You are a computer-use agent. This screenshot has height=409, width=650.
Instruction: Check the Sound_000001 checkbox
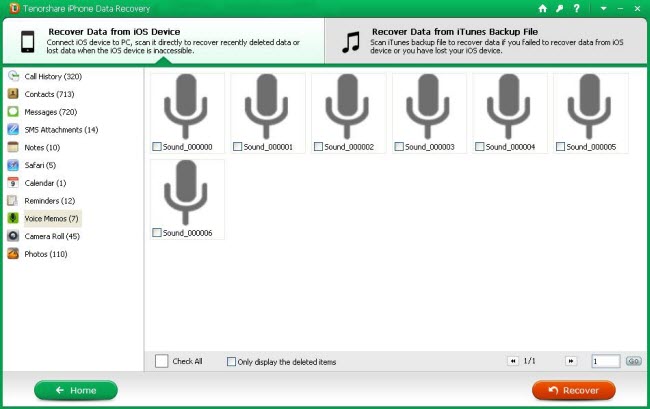click(x=238, y=146)
